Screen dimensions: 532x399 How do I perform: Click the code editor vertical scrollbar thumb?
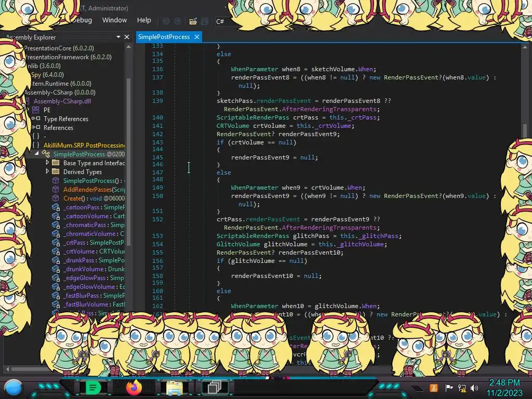coord(525,130)
